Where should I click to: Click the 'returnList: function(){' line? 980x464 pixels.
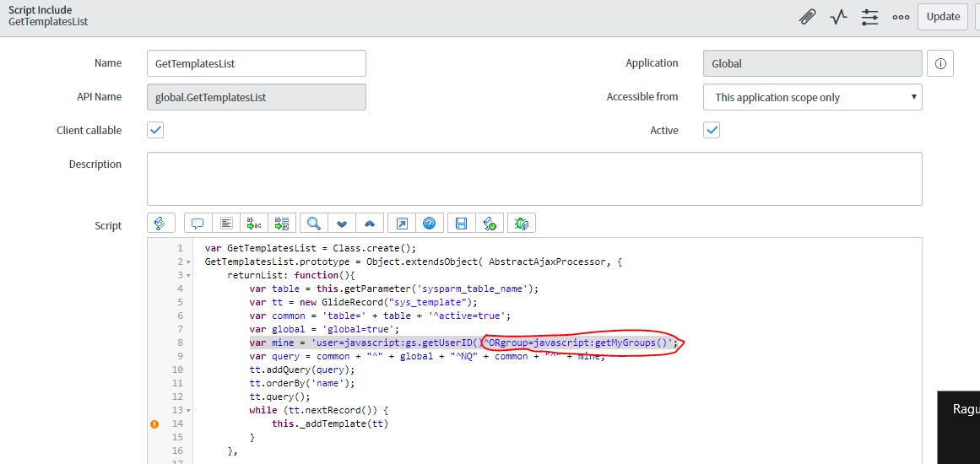coord(290,275)
